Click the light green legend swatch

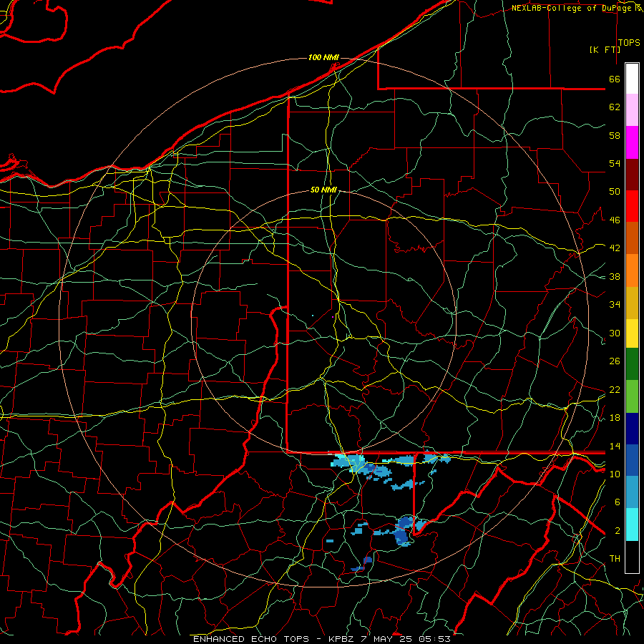632,396
